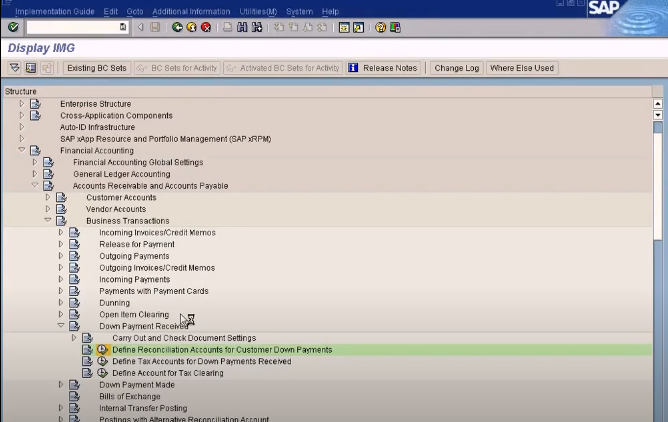Click the Where Else Used button
The image size is (668, 422).
[x=522, y=68]
